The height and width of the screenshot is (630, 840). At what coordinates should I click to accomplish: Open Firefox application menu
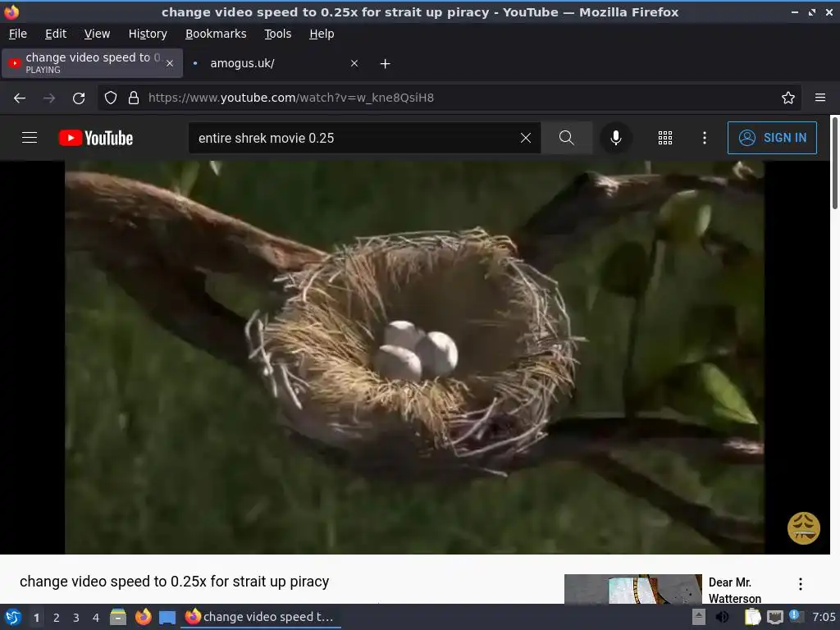819,98
